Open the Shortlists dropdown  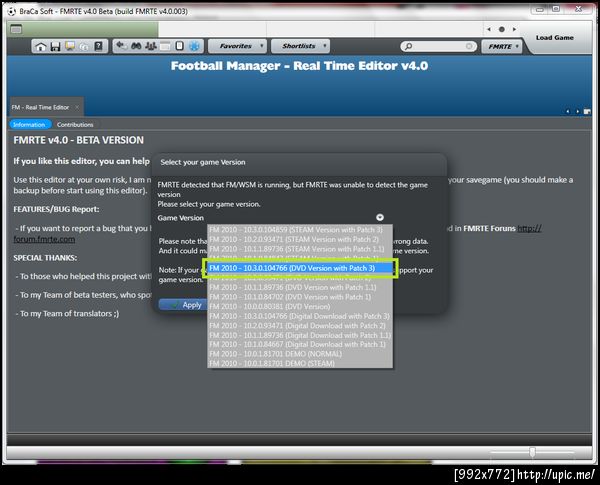[300, 46]
